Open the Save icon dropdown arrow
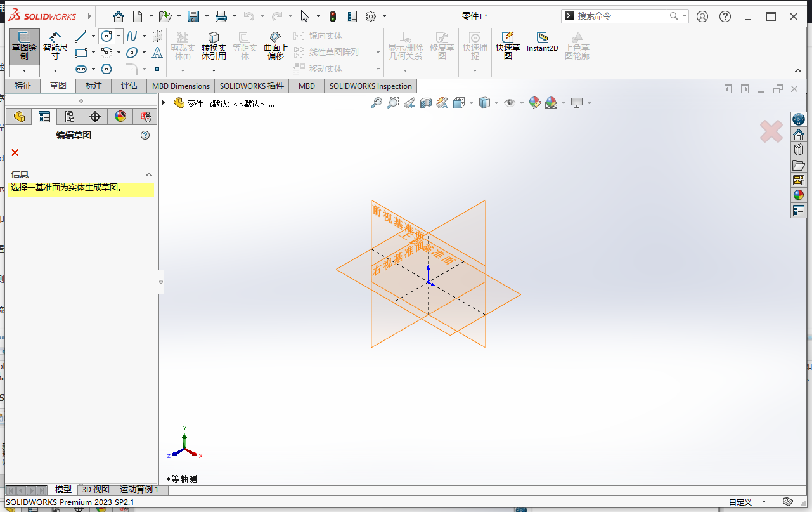This screenshot has width=812, height=512. click(x=206, y=16)
